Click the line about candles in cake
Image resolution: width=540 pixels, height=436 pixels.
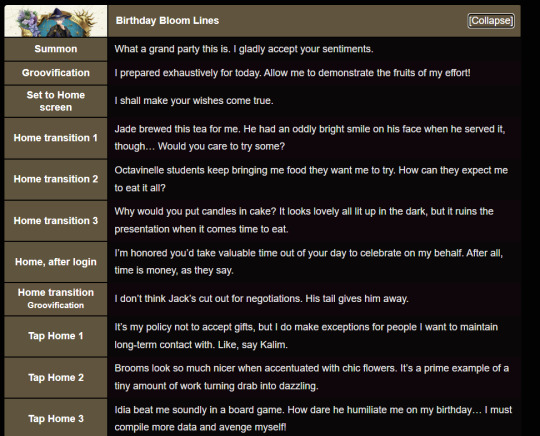304,220
